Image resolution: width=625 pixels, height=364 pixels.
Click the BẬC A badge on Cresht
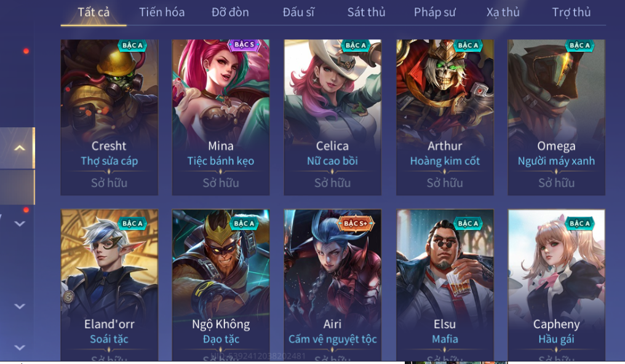[x=132, y=45]
